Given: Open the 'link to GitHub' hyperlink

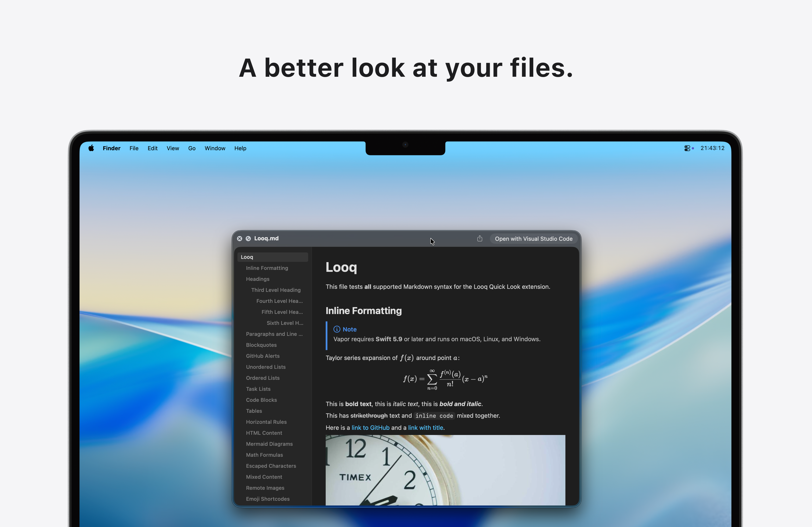Looking at the screenshot, I should click(371, 427).
